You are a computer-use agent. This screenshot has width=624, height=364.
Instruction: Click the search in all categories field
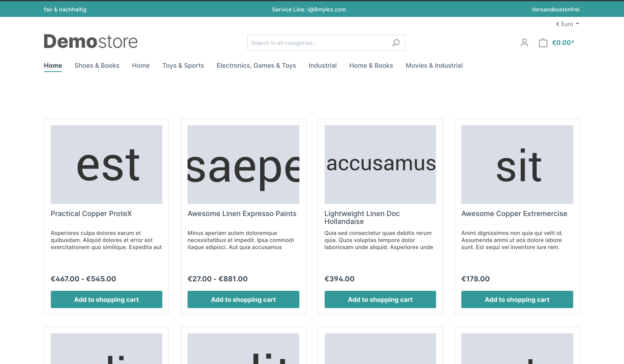point(326,43)
